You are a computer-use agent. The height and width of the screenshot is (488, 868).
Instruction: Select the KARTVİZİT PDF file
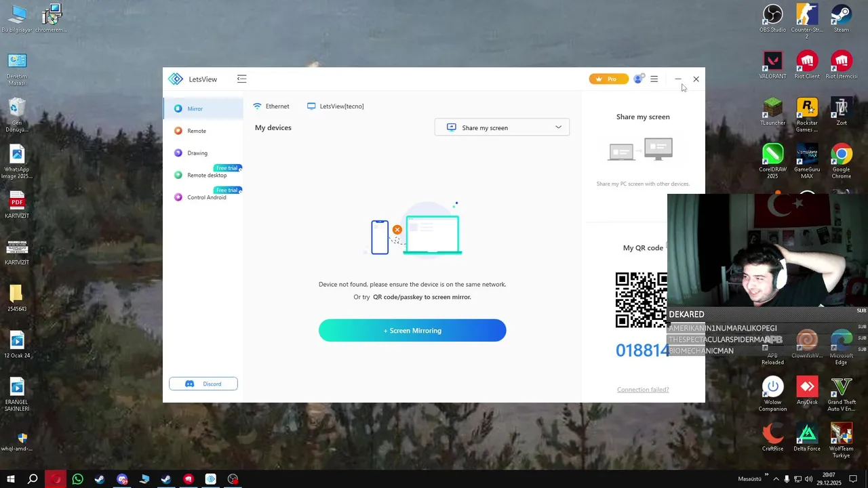coord(17,205)
